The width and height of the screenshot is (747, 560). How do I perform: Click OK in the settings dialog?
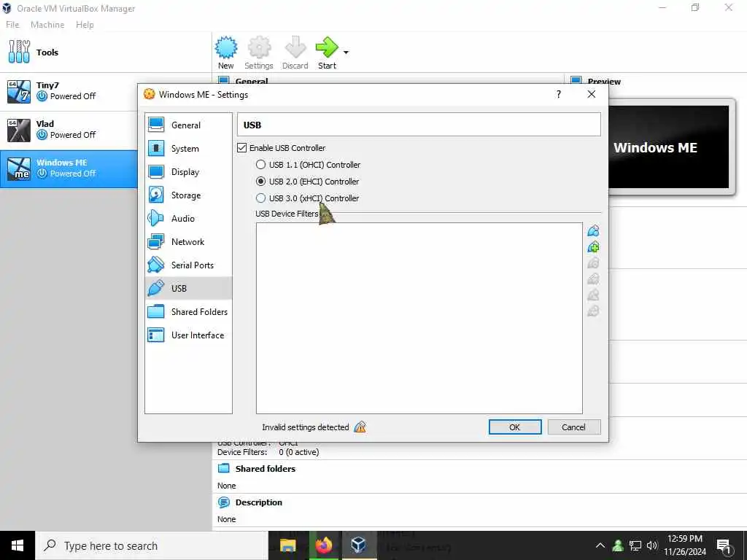(x=515, y=427)
